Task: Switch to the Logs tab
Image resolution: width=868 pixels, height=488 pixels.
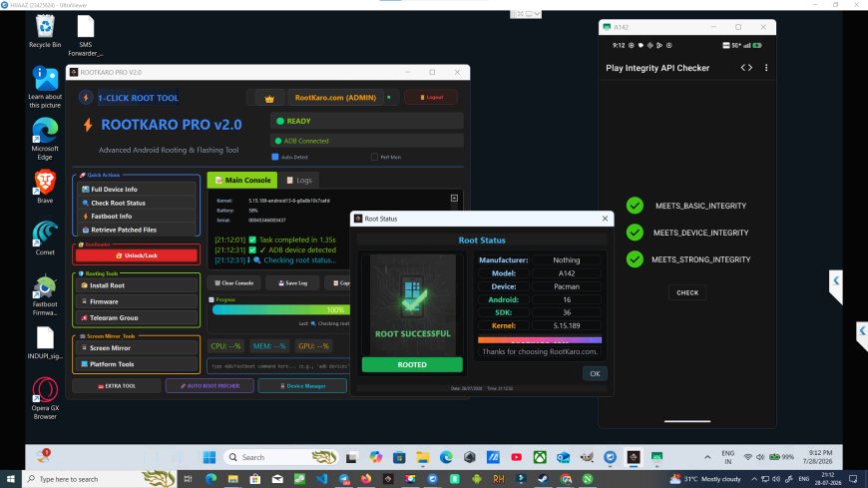Action: [x=298, y=180]
